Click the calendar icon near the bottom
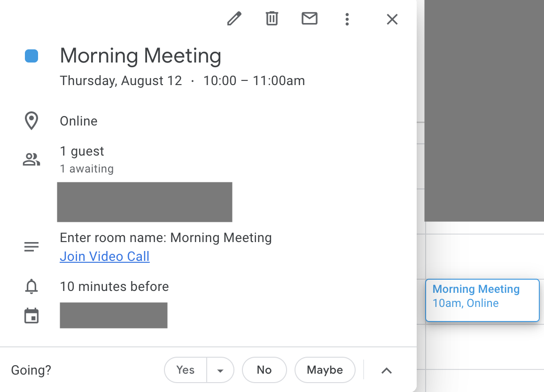 [x=31, y=315]
